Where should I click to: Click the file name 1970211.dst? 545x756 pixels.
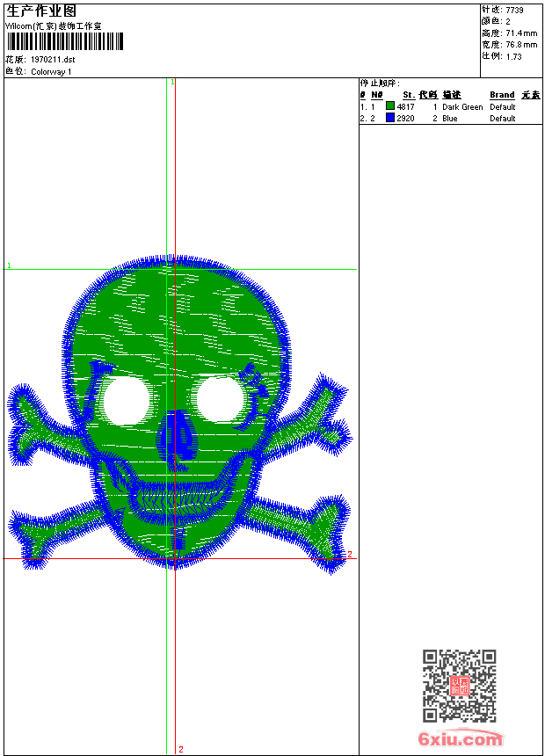click(53, 60)
